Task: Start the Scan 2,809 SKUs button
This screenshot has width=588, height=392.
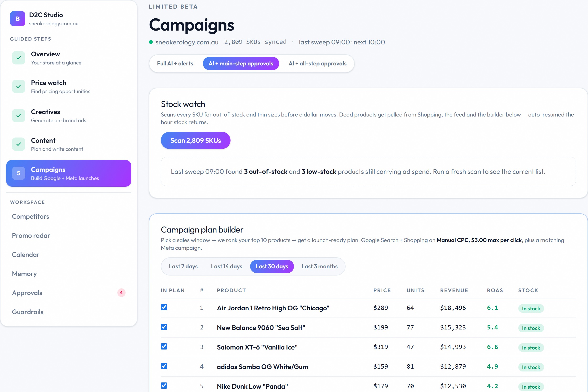Action: coord(195,141)
